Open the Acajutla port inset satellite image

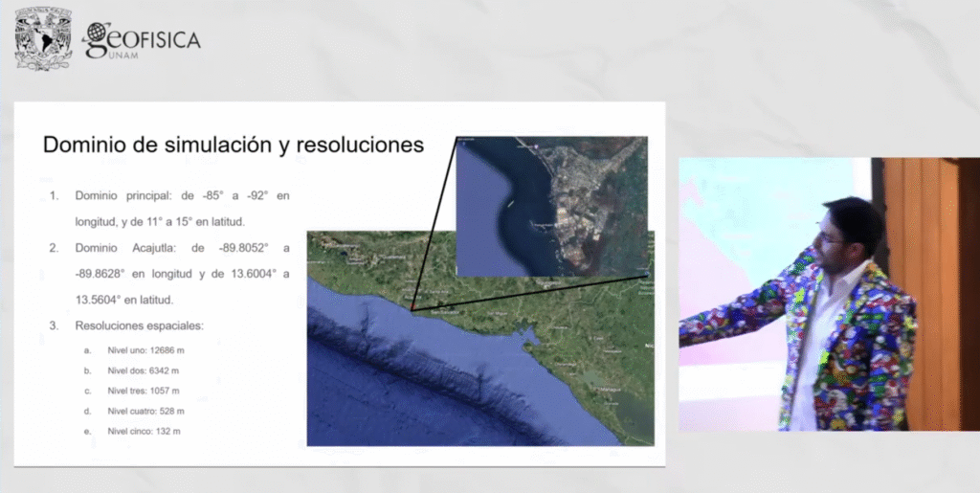[551, 206]
